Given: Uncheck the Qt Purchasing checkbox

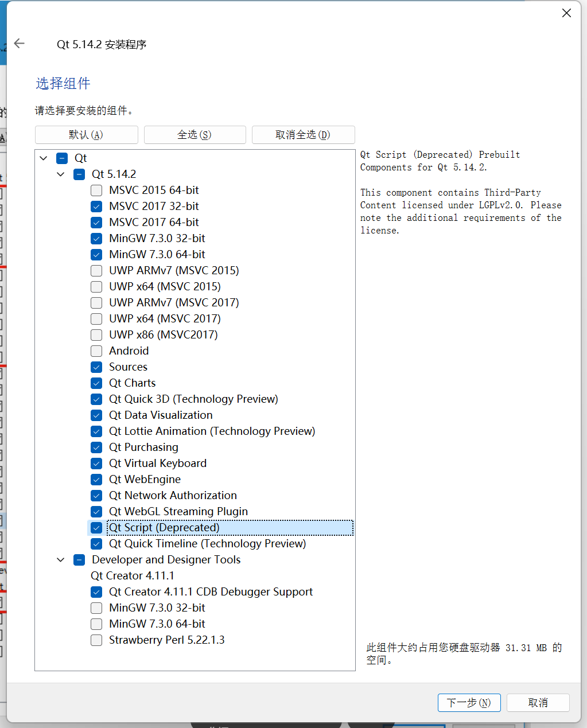Looking at the screenshot, I should tap(96, 447).
